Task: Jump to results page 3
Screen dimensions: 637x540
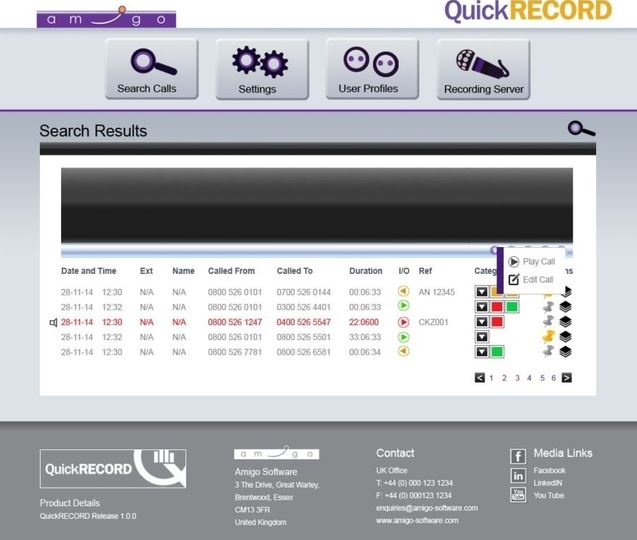Action: pyautogui.click(x=517, y=378)
